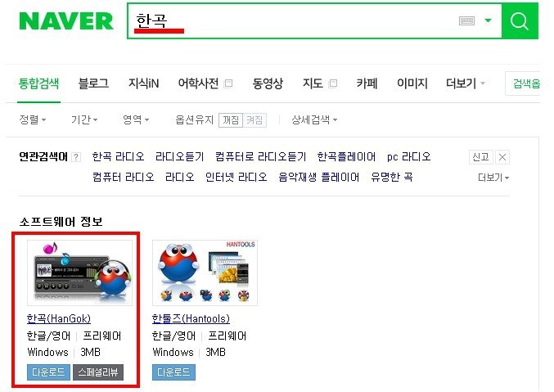Click the NAVER logo
The height and width of the screenshot is (392, 554).
coord(66,20)
